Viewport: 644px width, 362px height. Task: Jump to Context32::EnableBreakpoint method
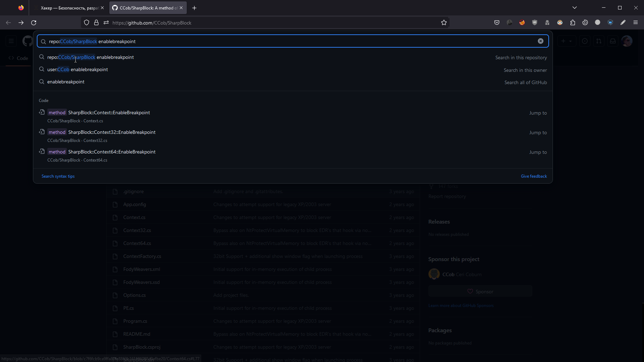point(293,136)
